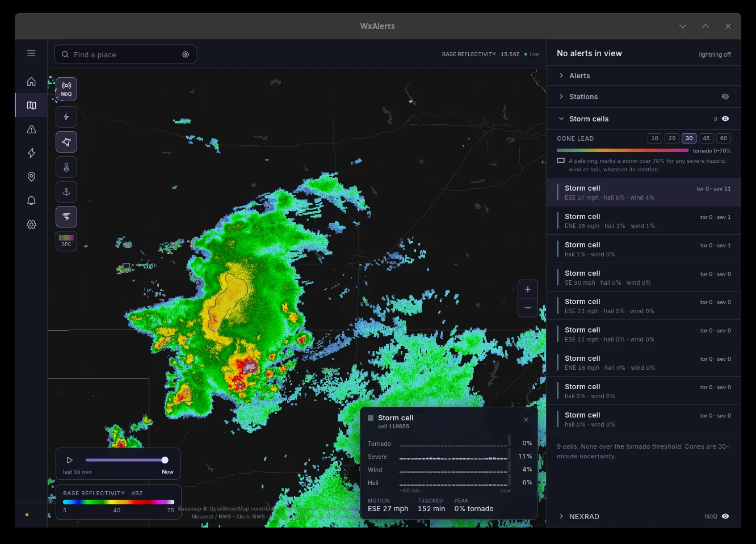The image size is (756, 544).
Task: Toggle the temperature stations map layer
Action: point(66,167)
